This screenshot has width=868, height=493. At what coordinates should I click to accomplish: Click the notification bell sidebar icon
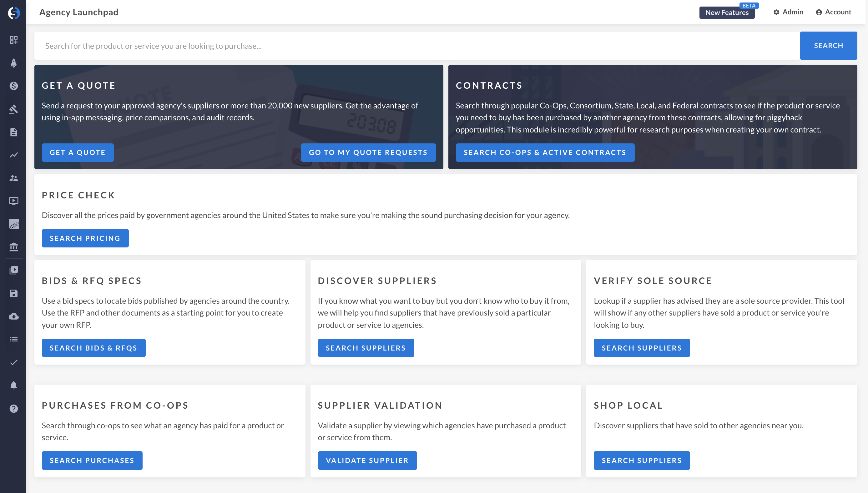(13, 385)
